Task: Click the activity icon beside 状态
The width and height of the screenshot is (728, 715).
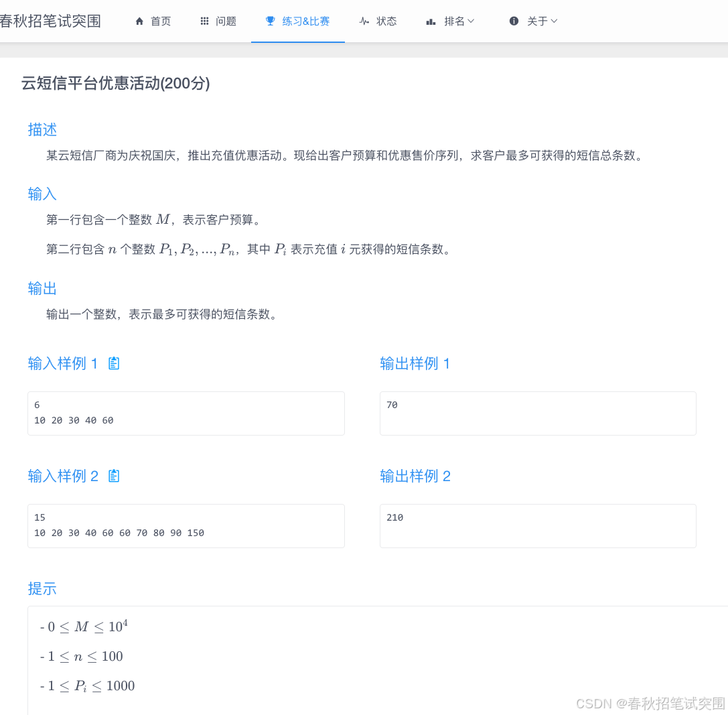Action: coord(363,21)
